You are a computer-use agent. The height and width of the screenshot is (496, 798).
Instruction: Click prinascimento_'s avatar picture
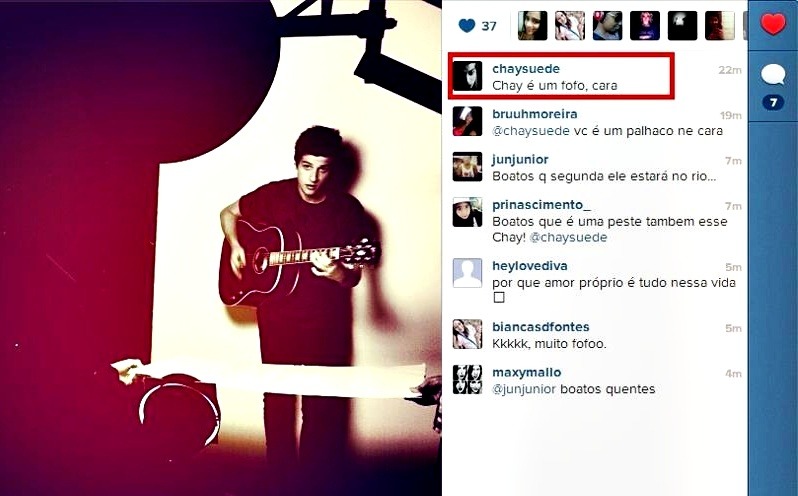click(x=467, y=213)
